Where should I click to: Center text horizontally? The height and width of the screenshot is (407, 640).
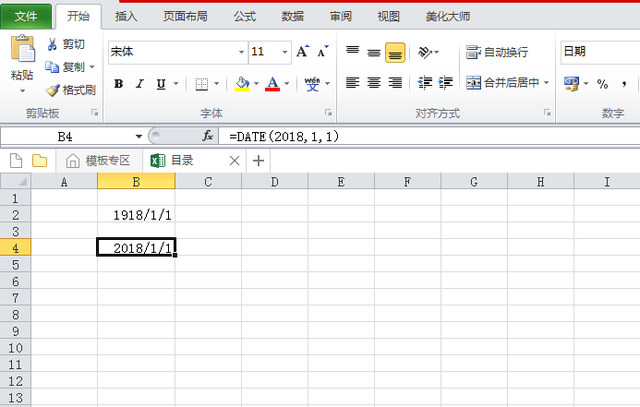point(374,83)
